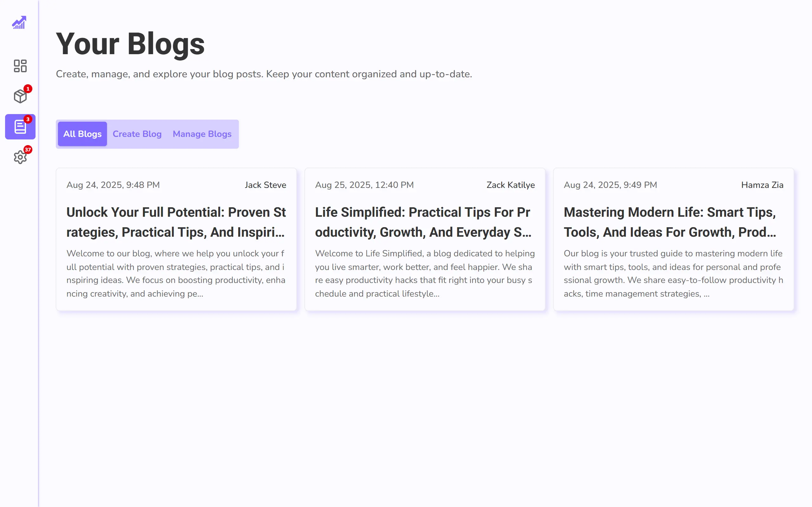Open the Manage Blogs tab
This screenshot has width=812, height=507.
pos(202,134)
